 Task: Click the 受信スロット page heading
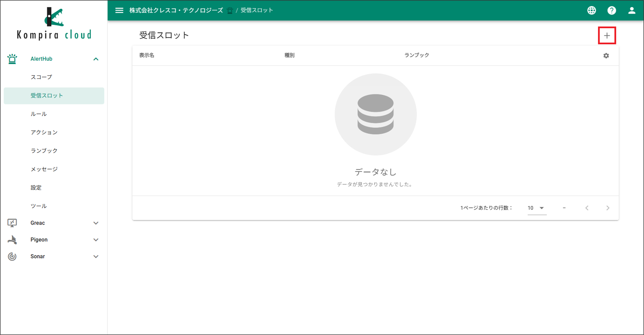coord(164,35)
